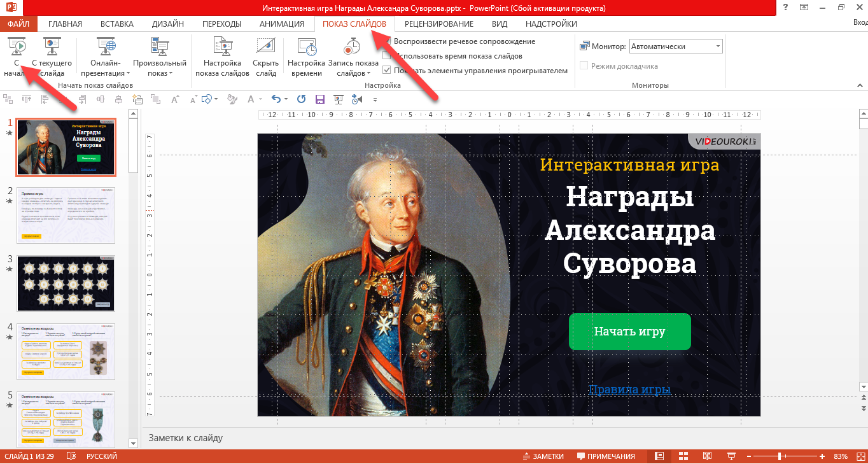Viewport: 868px width, 464px height.
Task: Switch to Normal view icon in status bar
Action: pyautogui.click(x=659, y=456)
